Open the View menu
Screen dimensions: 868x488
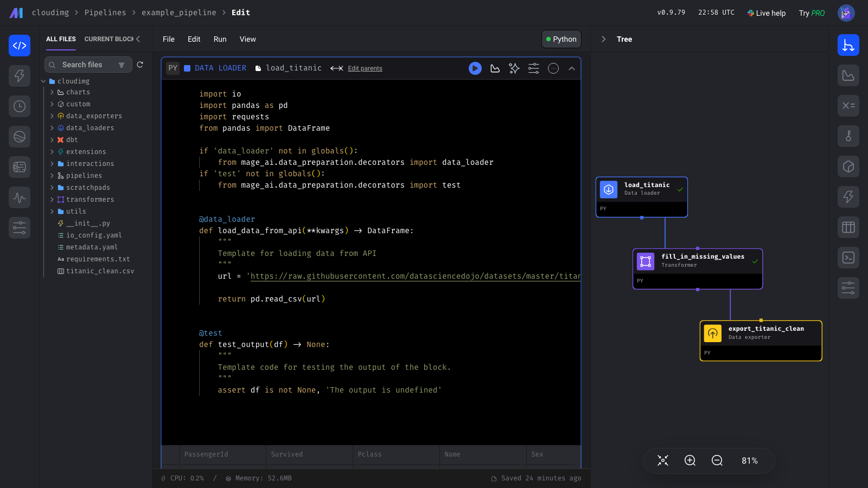click(248, 39)
